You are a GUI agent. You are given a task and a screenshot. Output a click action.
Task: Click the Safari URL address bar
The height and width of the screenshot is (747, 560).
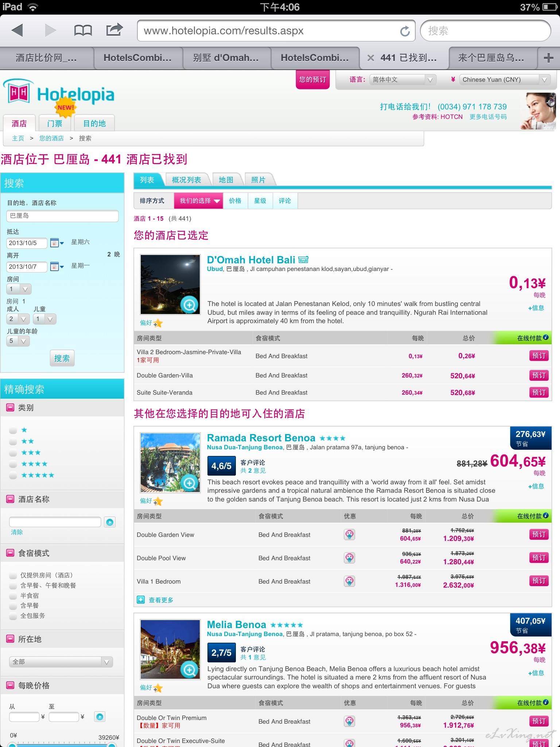click(276, 31)
